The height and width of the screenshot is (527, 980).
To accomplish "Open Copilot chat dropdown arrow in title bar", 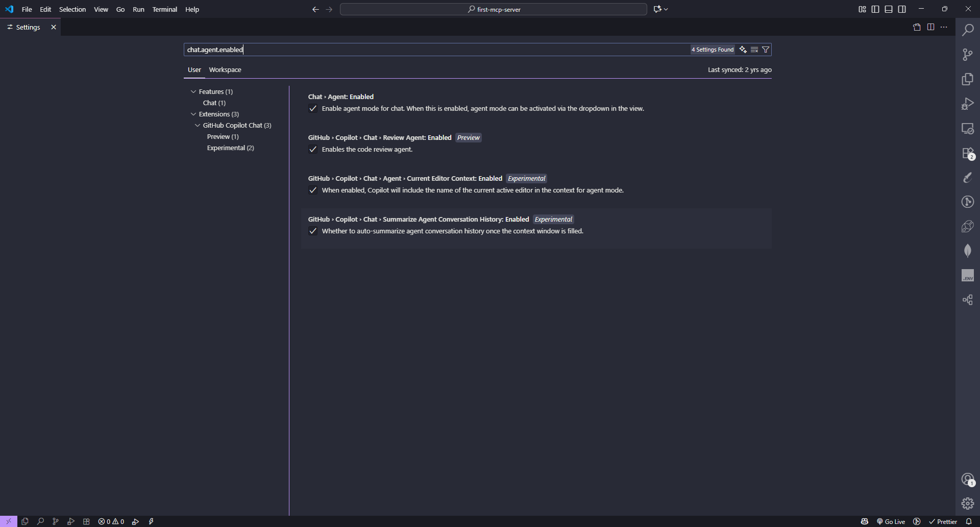I will click(x=666, y=9).
